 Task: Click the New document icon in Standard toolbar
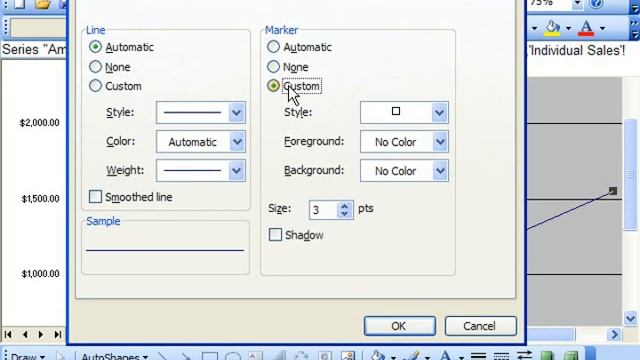19,4
